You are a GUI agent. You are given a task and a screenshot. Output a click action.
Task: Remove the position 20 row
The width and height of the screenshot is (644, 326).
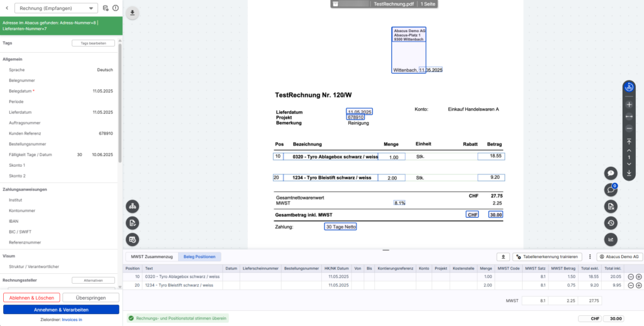pyautogui.click(x=630, y=285)
